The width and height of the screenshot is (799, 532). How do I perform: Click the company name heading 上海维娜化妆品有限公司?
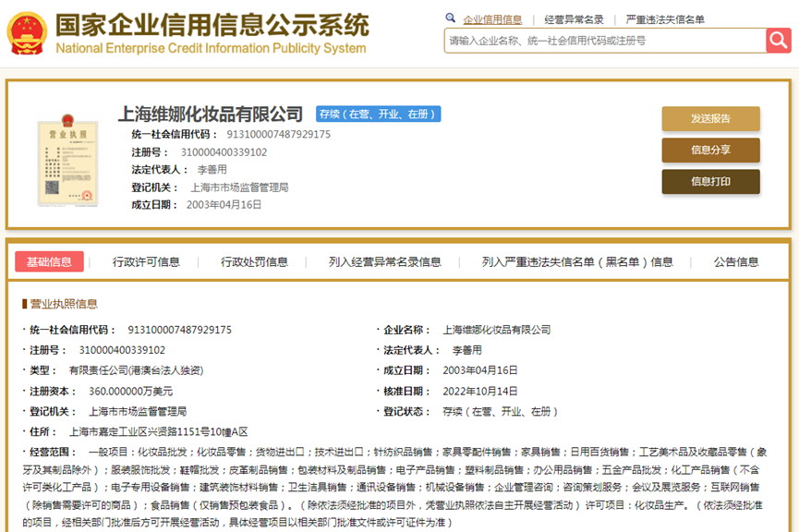pyautogui.click(x=210, y=115)
